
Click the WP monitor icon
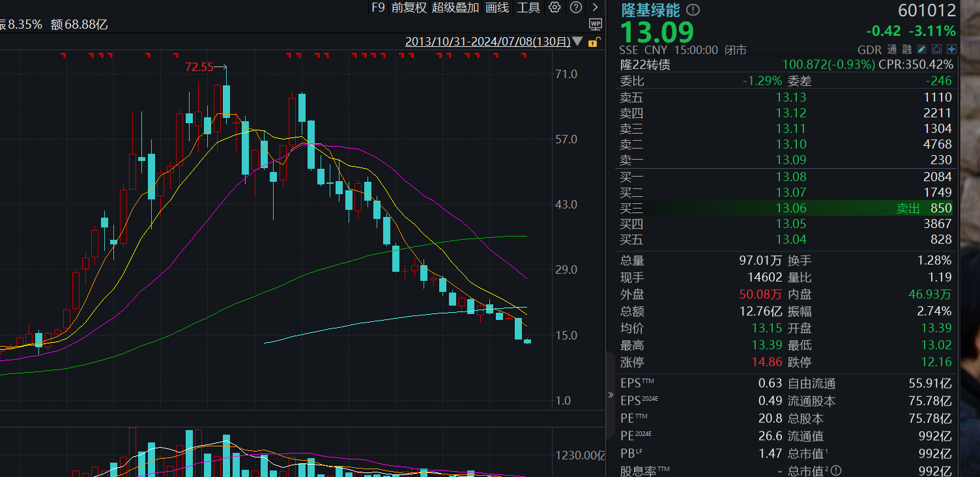[596, 24]
